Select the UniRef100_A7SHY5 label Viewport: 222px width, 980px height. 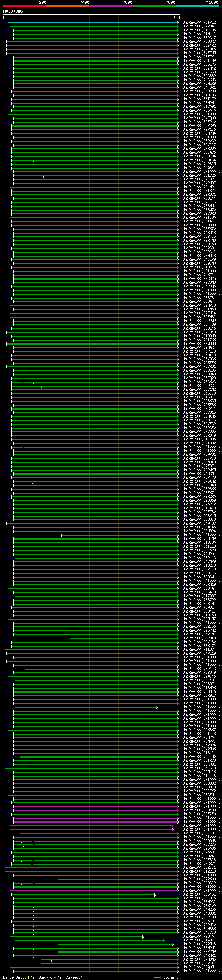(x=199, y=279)
